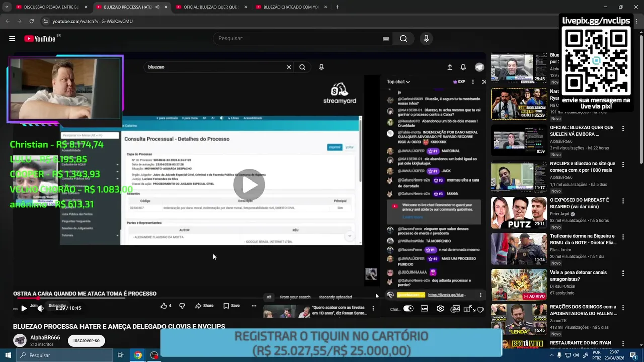Image resolution: width=644 pixels, height=362 pixels.
Task: Reload the page in Chrome
Action: tap(31, 21)
